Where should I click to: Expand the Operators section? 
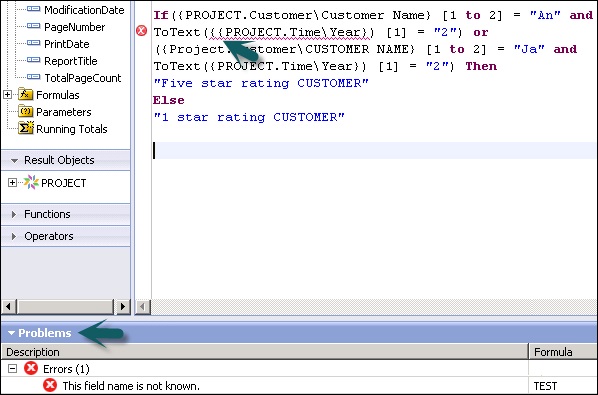click(x=14, y=236)
